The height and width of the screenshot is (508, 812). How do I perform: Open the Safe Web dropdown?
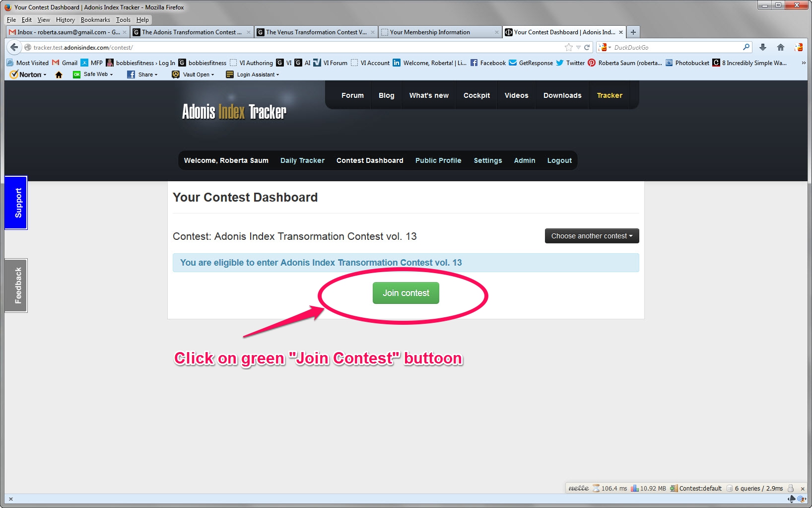point(93,74)
